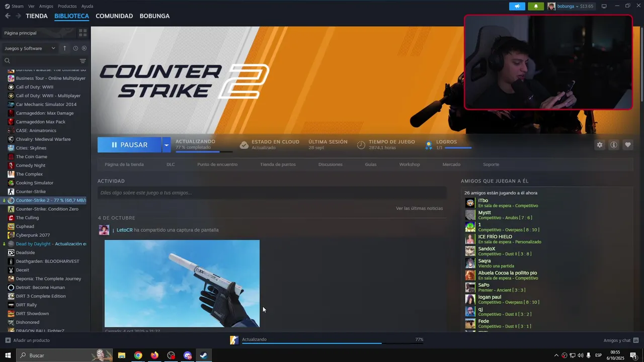This screenshot has height=362, width=644.
Task: Click the Counter-Strike 2 download icon in bottom bar
Action: tap(234, 340)
